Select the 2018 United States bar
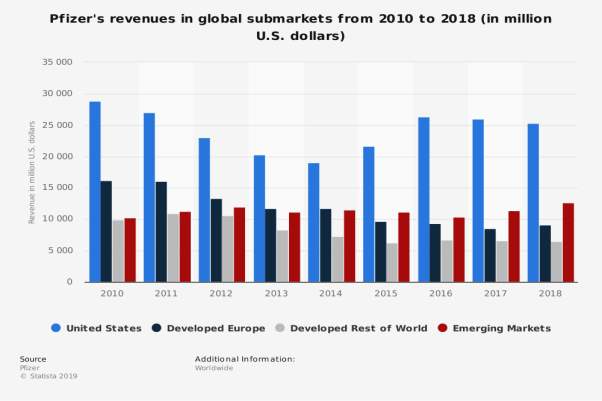Image resolution: width=602 pixels, height=401 pixels. [x=533, y=203]
